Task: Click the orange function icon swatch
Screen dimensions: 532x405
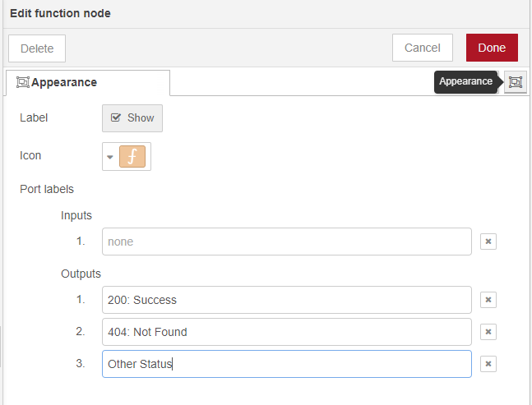Action: pyautogui.click(x=132, y=156)
